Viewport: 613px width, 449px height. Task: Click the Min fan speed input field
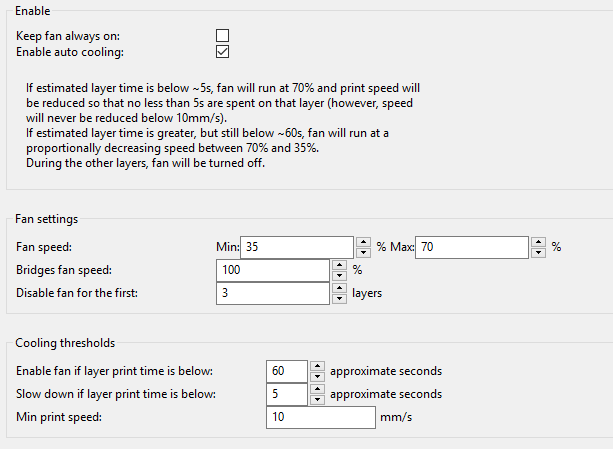pyautogui.click(x=297, y=247)
